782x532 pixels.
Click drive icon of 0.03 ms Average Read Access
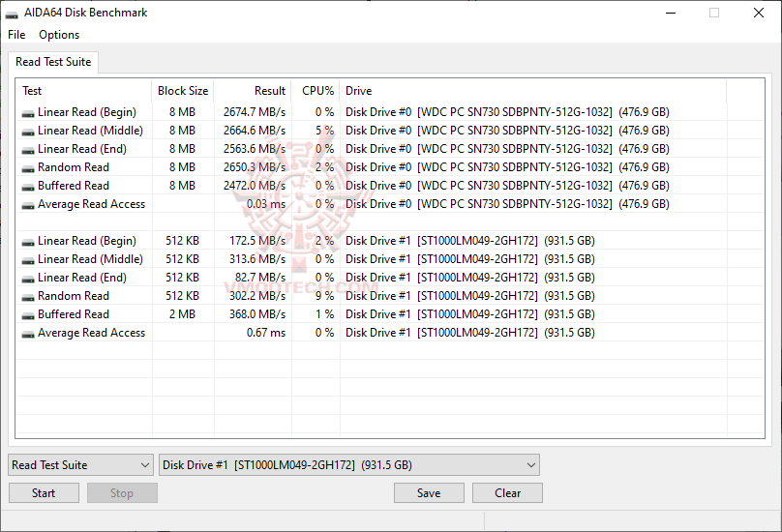point(28,205)
